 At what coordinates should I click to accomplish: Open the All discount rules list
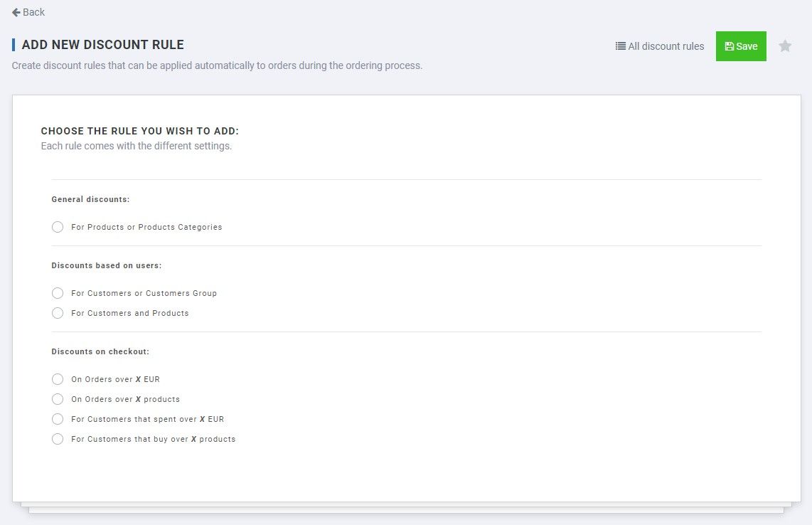coord(660,46)
